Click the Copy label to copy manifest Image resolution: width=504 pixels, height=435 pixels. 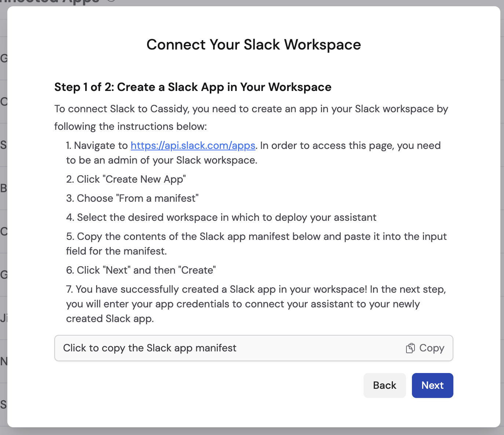coord(432,348)
